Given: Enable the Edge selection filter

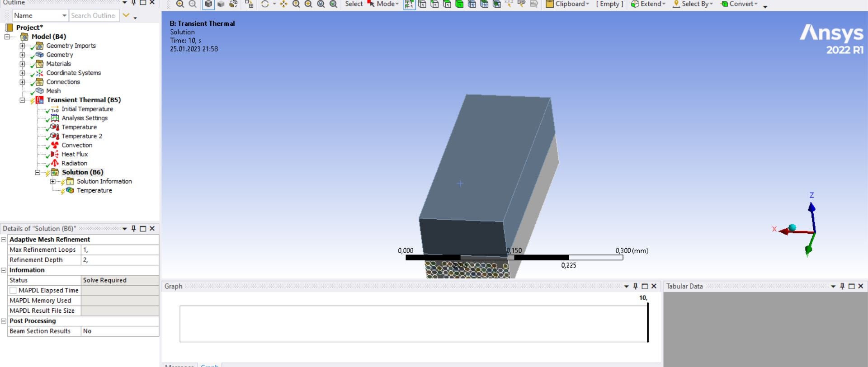Looking at the screenshot, I should click(434, 4).
